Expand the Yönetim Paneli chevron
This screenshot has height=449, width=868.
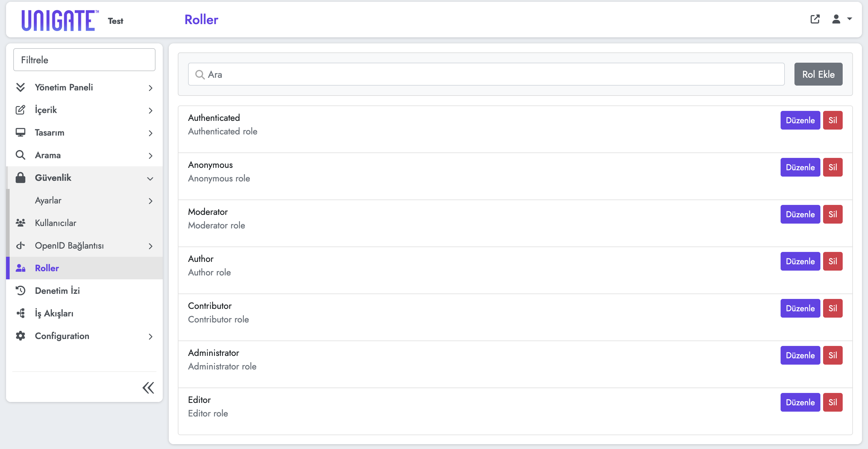pos(150,88)
